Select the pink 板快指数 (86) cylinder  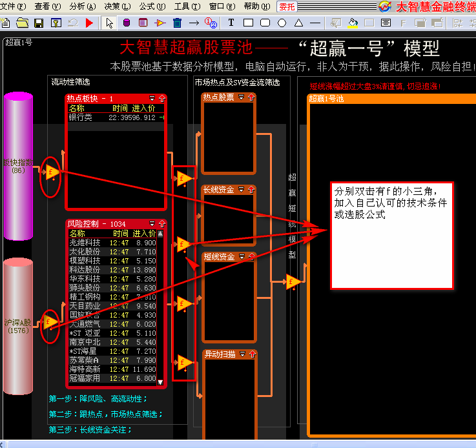pyautogui.click(x=18, y=166)
